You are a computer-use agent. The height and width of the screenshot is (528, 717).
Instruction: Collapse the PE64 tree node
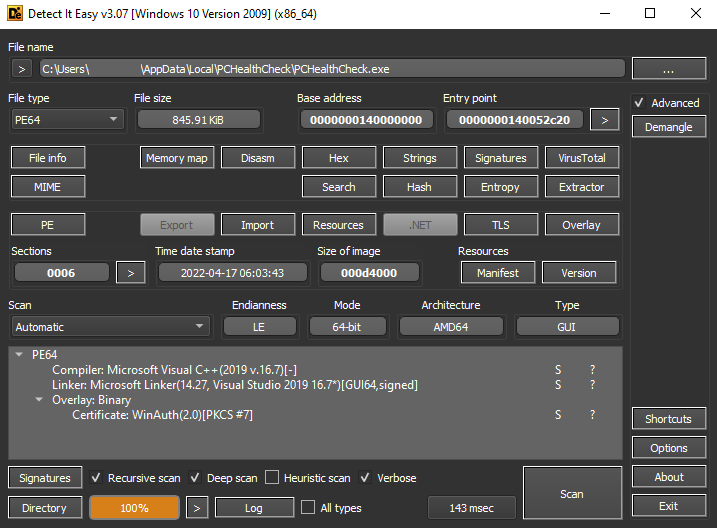pyautogui.click(x=19, y=354)
